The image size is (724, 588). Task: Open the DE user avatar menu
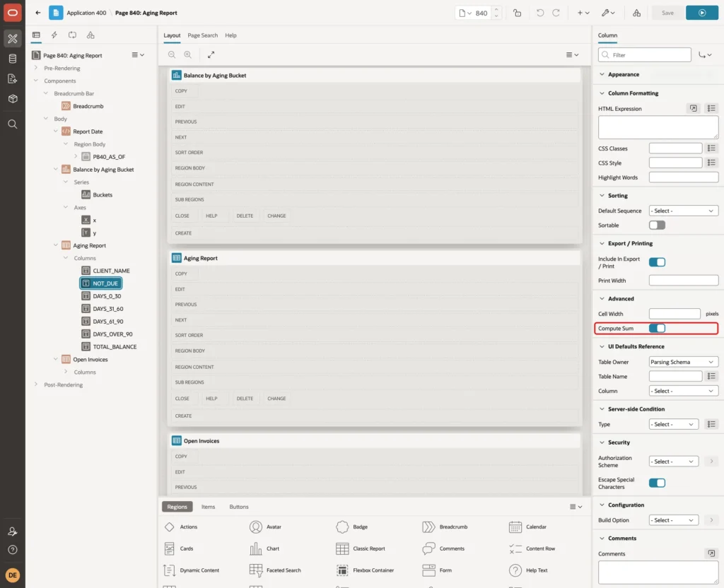click(13, 575)
